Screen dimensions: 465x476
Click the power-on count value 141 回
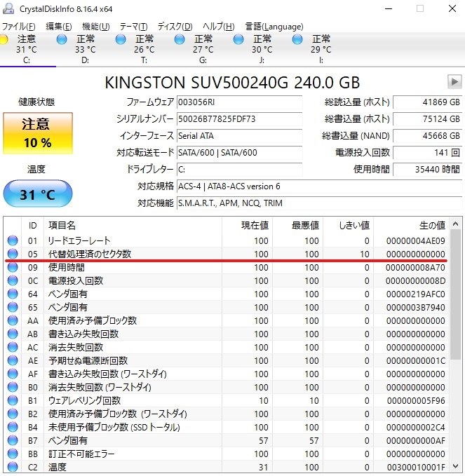428,152
